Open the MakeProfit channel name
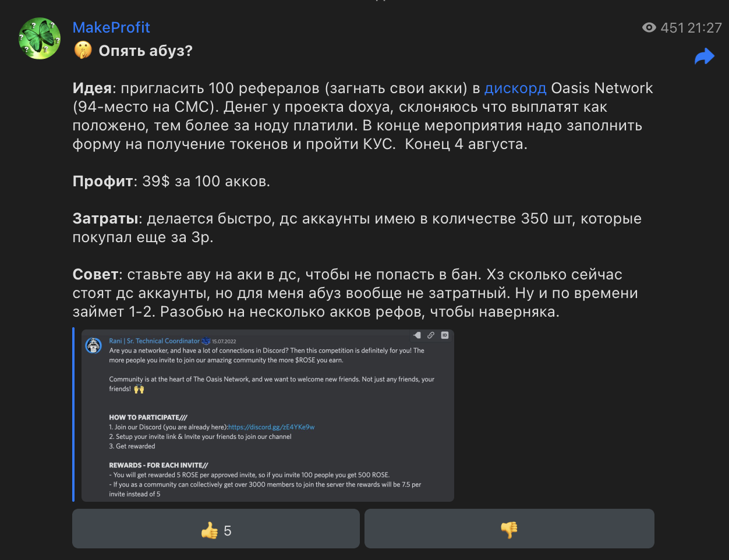The width and height of the screenshot is (729, 560). pos(111,27)
